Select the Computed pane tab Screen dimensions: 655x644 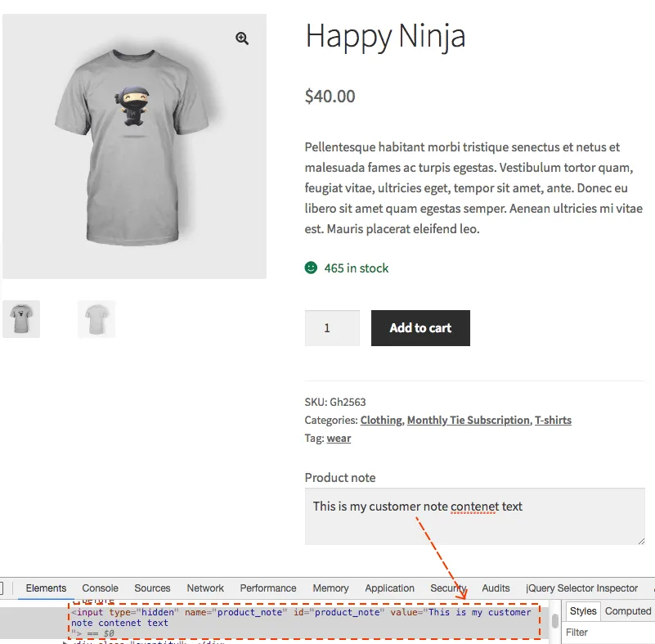click(627, 610)
